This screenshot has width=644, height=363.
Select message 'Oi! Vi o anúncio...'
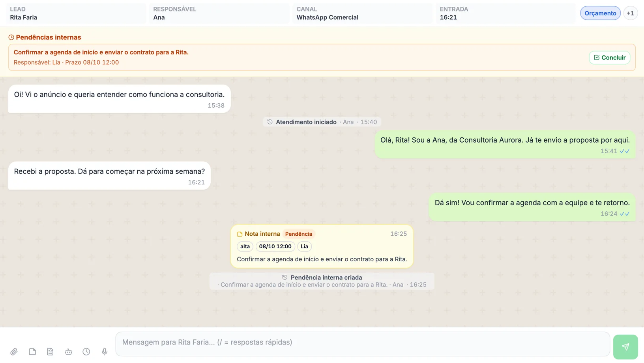[x=119, y=99]
